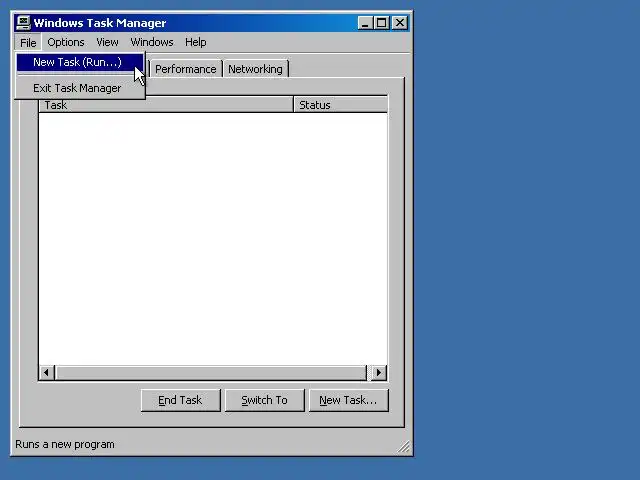Open the View menu
Image resolution: width=640 pixels, height=480 pixels.
pos(107,42)
